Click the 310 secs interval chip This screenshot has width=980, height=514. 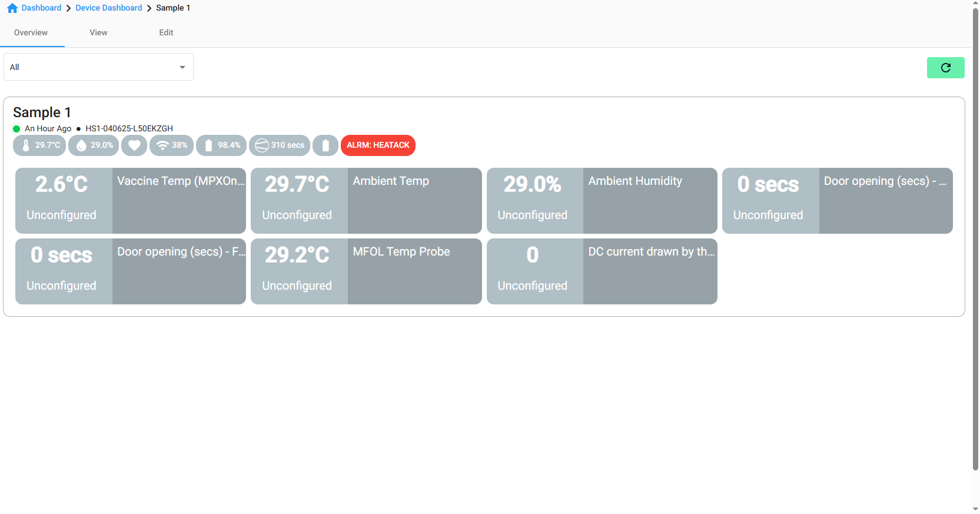click(280, 145)
